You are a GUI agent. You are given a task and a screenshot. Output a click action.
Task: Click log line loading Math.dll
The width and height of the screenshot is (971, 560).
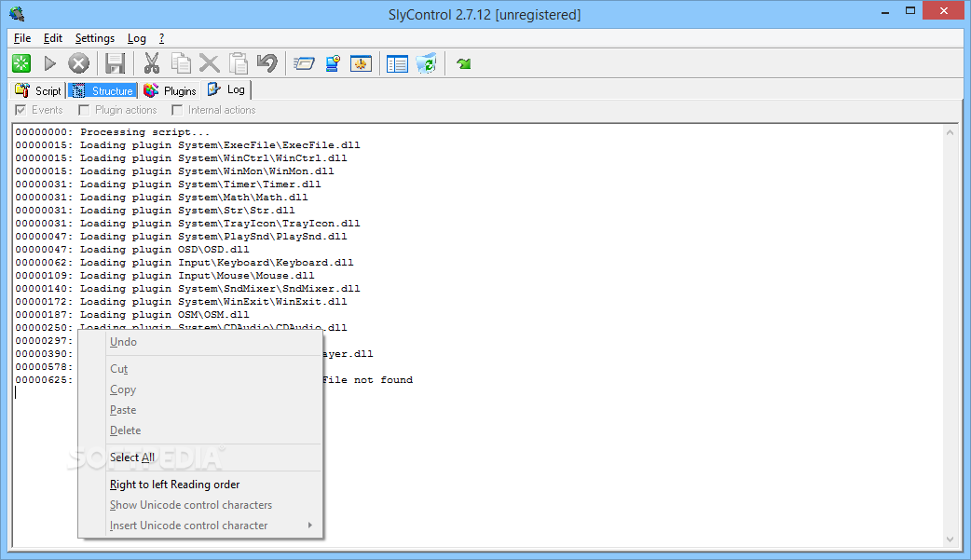(x=161, y=197)
